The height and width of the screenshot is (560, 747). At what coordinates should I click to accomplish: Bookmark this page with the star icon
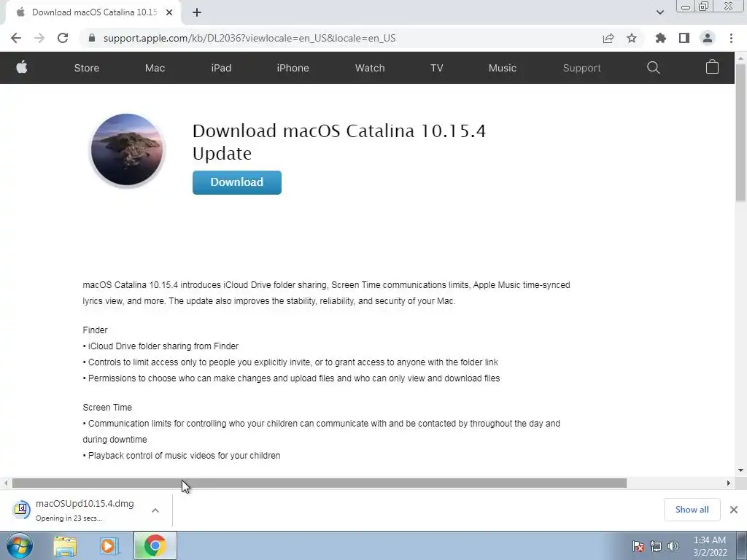[x=632, y=38]
